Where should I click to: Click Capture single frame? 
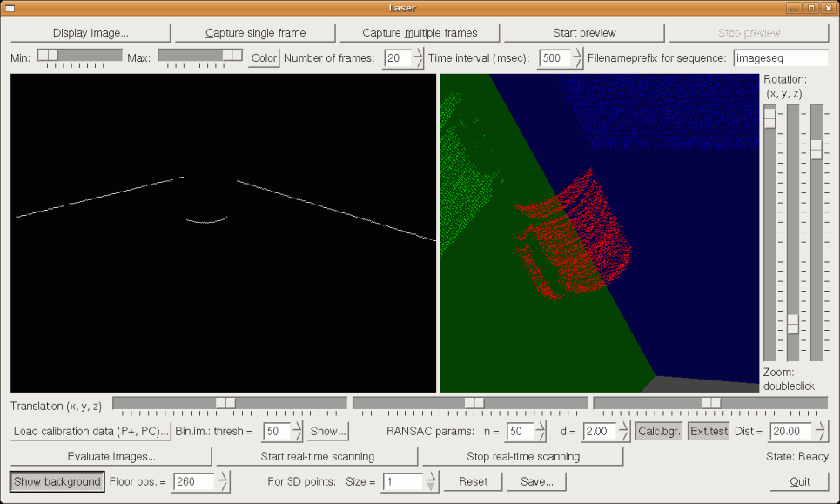[255, 33]
